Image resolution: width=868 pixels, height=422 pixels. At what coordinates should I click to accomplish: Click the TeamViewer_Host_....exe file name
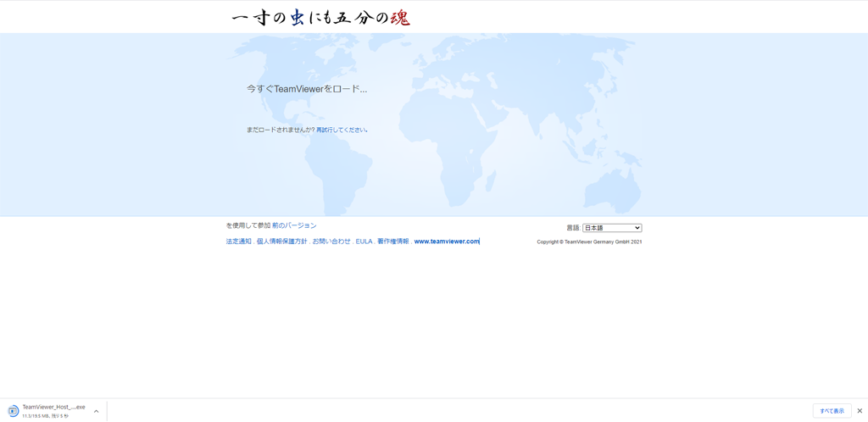click(53, 407)
